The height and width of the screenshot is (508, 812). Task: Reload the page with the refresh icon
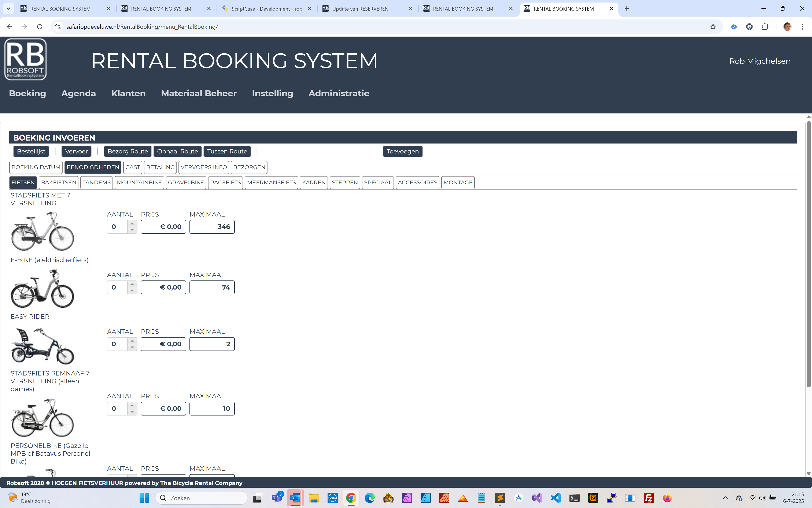(40, 26)
